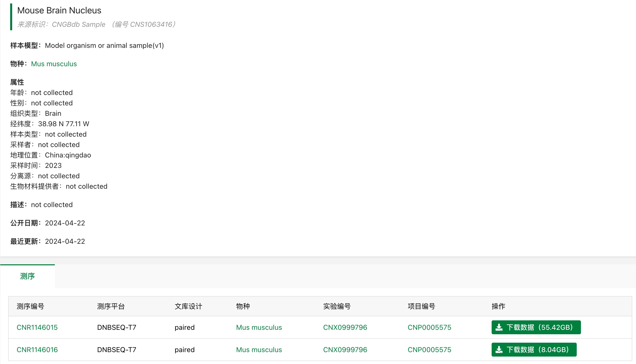Open experiment CNX0999796 in second row
The width and height of the screenshot is (636, 364).
[345, 350]
